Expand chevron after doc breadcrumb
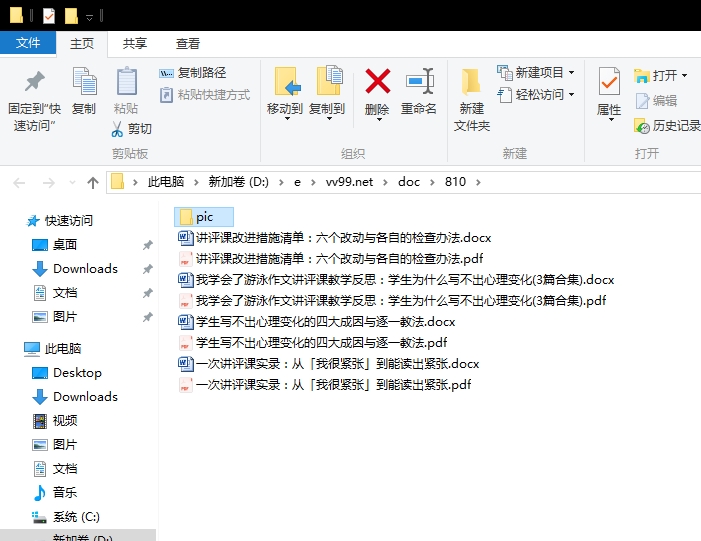The height and width of the screenshot is (541, 701). click(432, 182)
